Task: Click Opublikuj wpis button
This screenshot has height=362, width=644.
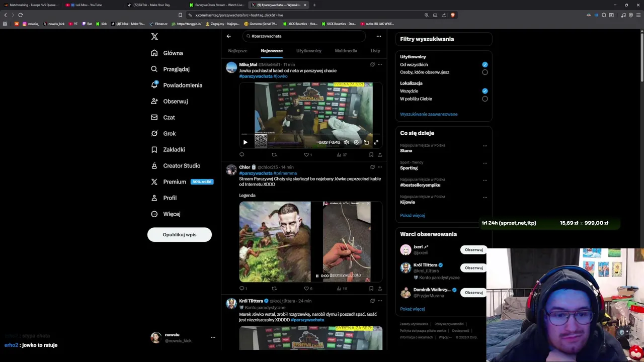Action: click(x=180, y=235)
